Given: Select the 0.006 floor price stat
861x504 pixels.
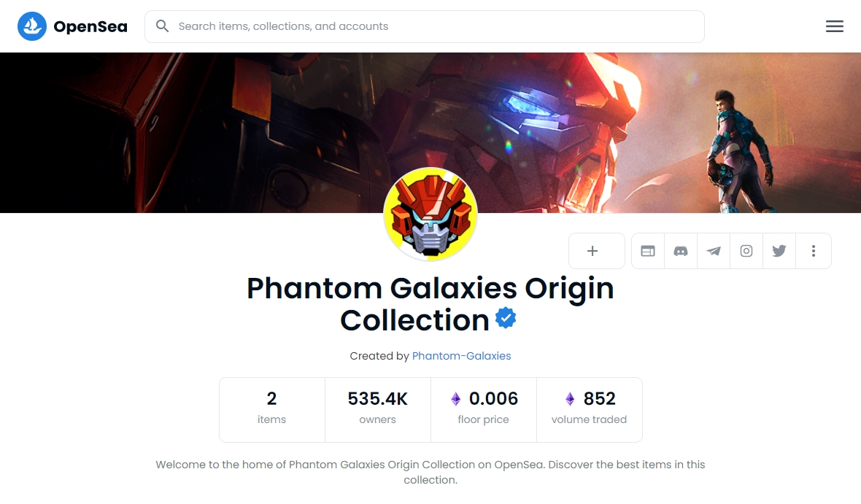Looking at the screenshot, I should pyautogui.click(x=484, y=410).
